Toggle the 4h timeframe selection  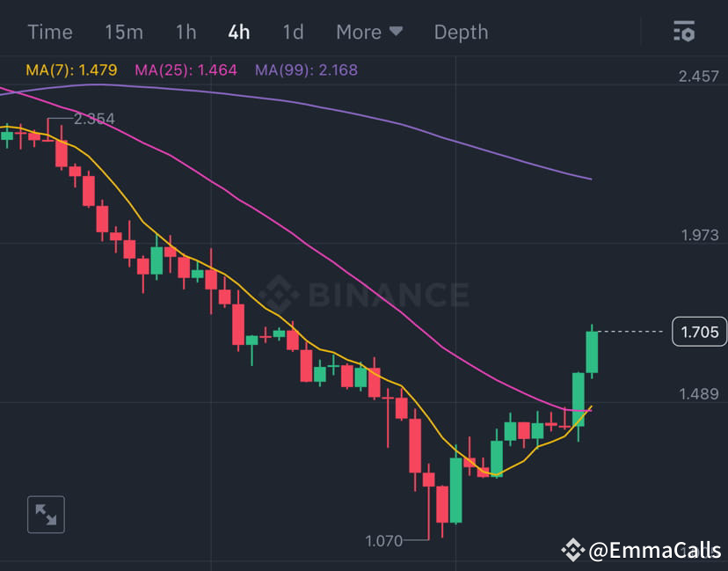click(238, 32)
